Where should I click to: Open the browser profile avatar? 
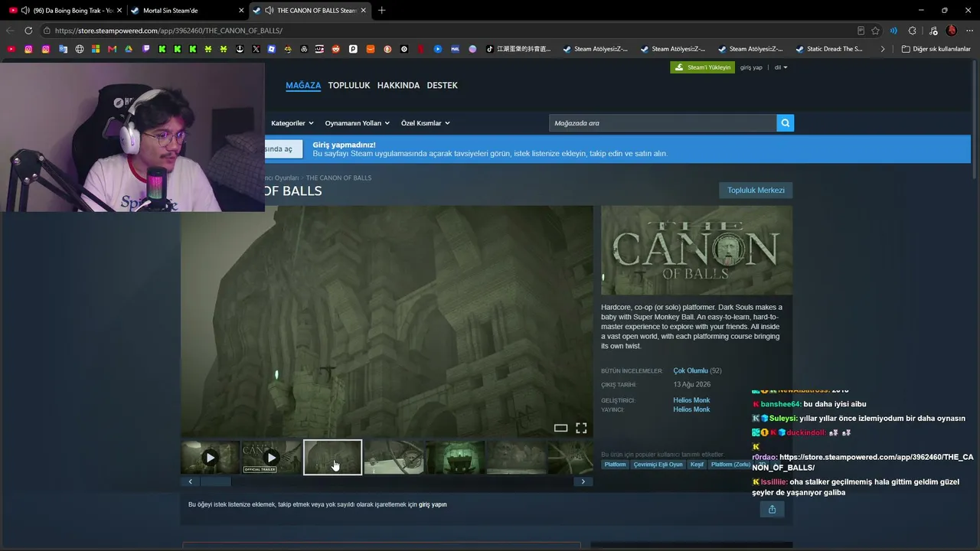point(952,31)
